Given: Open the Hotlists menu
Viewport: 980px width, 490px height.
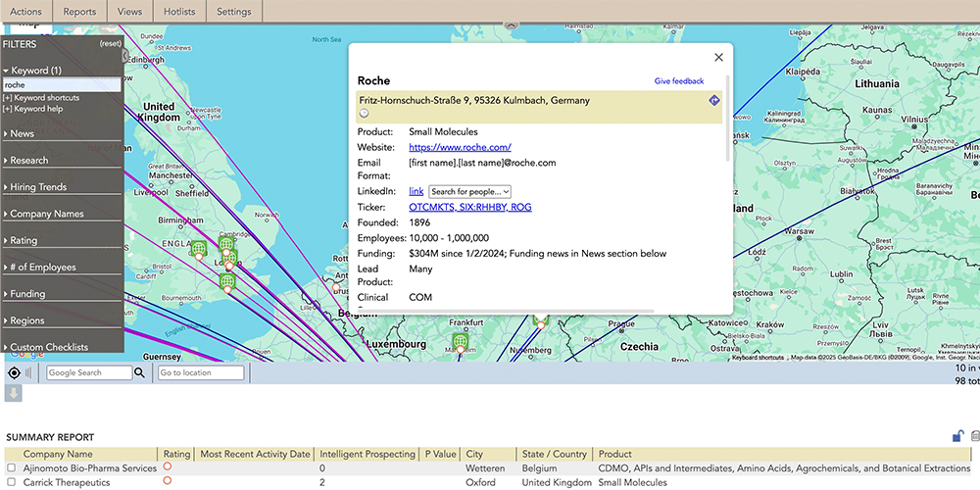Looking at the screenshot, I should pyautogui.click(x=179, y=11).
